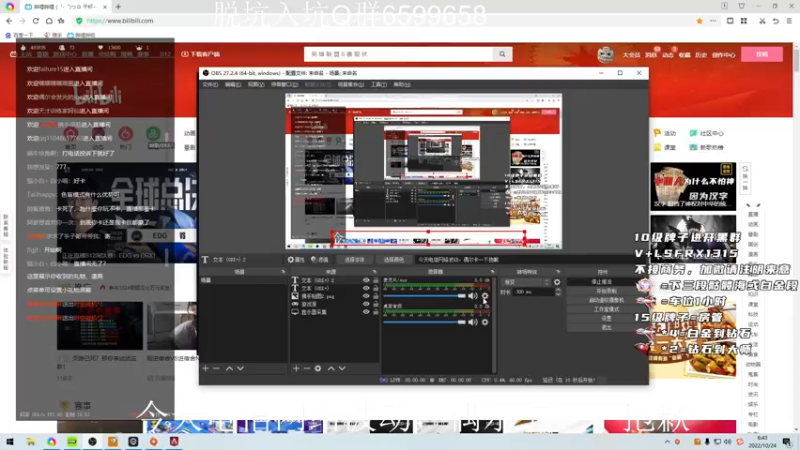Toggle visibility of second 文本 (GDI+) source
The image size is (800, 450).
coord(366,288)
